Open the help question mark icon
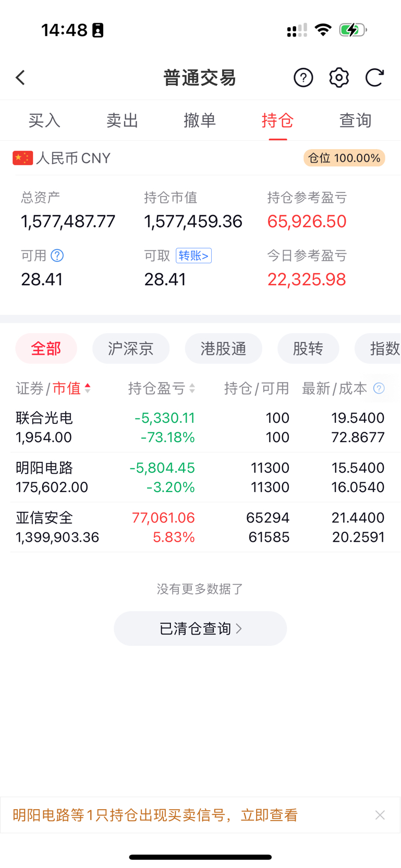Image resolution: width=401 pixels, height=868 pixels. pos(303,78)
